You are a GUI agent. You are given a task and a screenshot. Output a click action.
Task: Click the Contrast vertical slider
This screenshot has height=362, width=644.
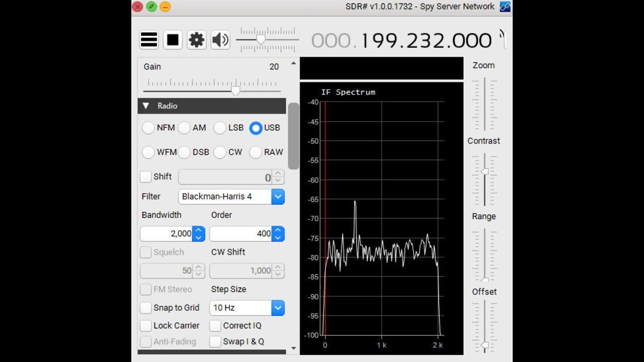pos(485,179)
